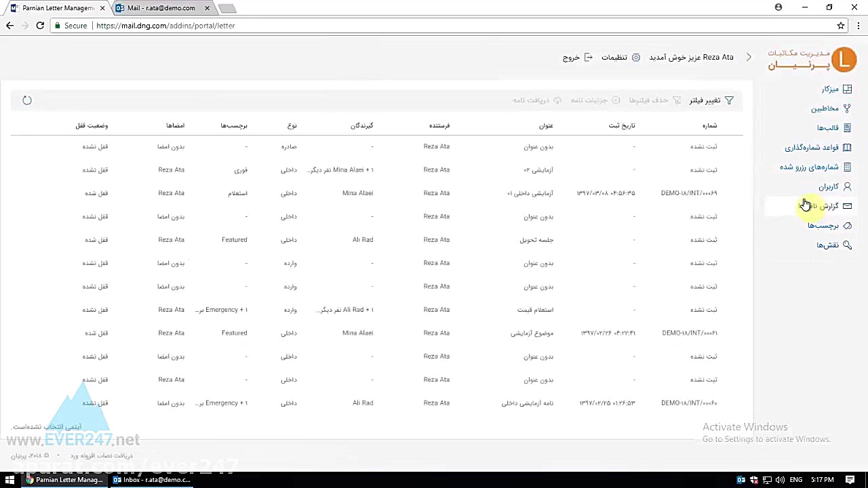Click the فرستنده column header
The height and width of the screenshot is (488, 868).
tap(439, 125)
